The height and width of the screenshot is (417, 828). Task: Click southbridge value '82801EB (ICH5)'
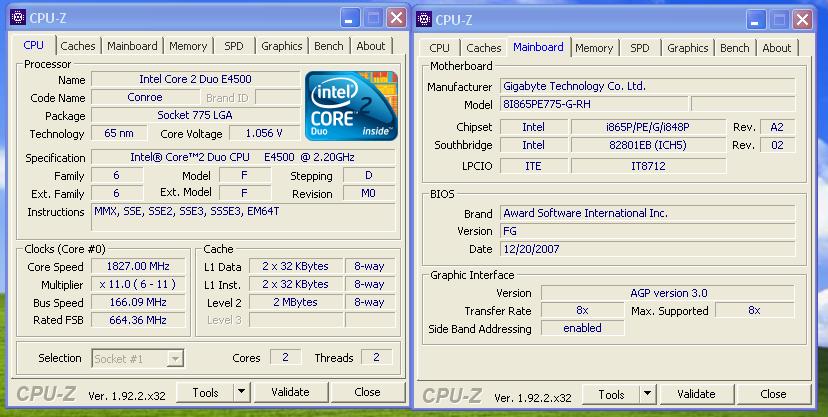click(648, 145)
